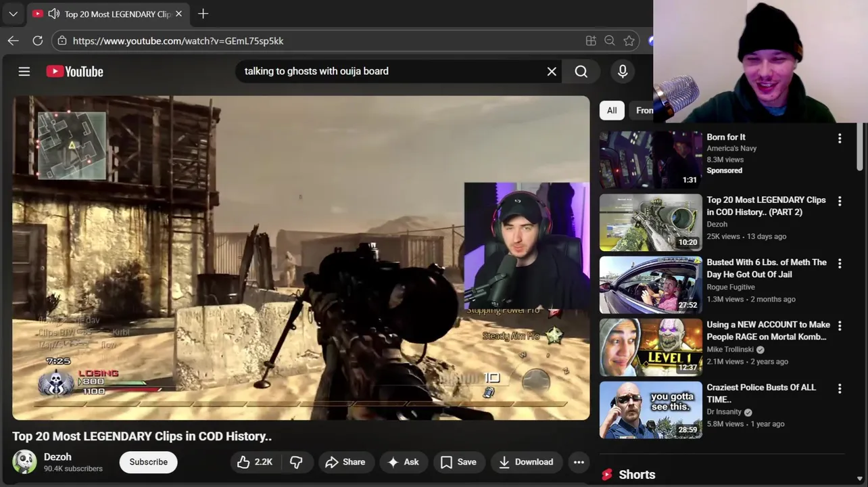The image size is (868, 487).
Task: Click the Shorts heading text
Action: click(x=637, y=475)
